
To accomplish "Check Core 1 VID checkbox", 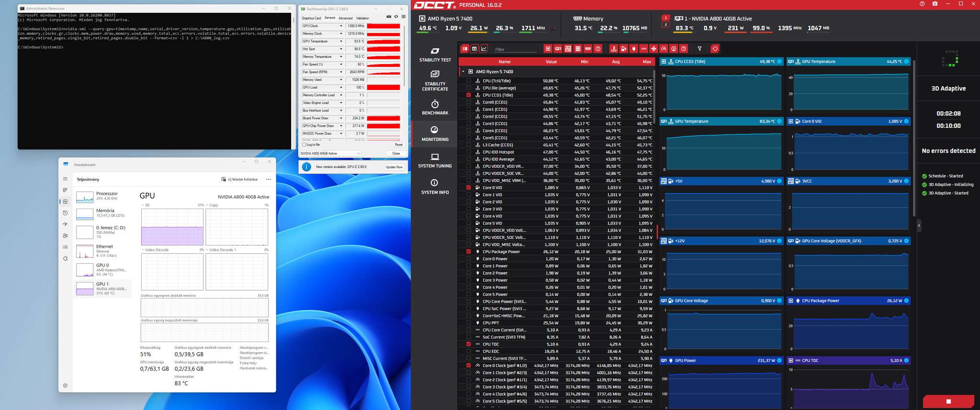I will tap(468, 195).
